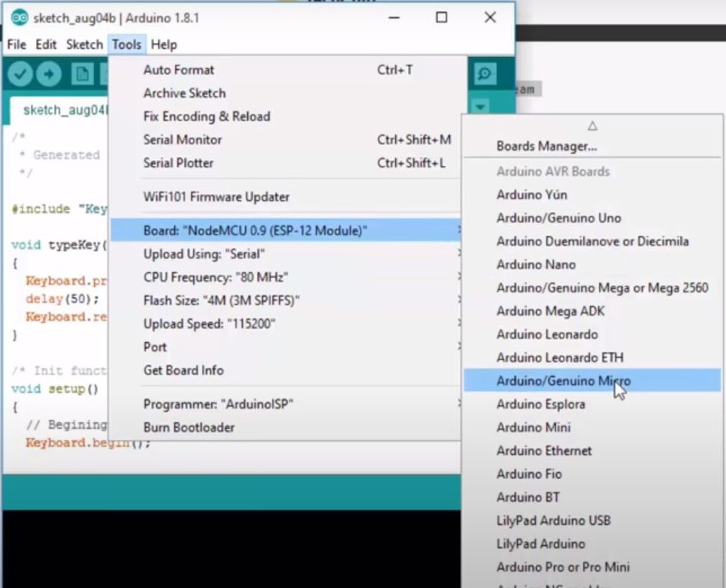Select LilyPad Arduino USB board
Viewport: 726px width, 588px height.
tap(592, 520)
